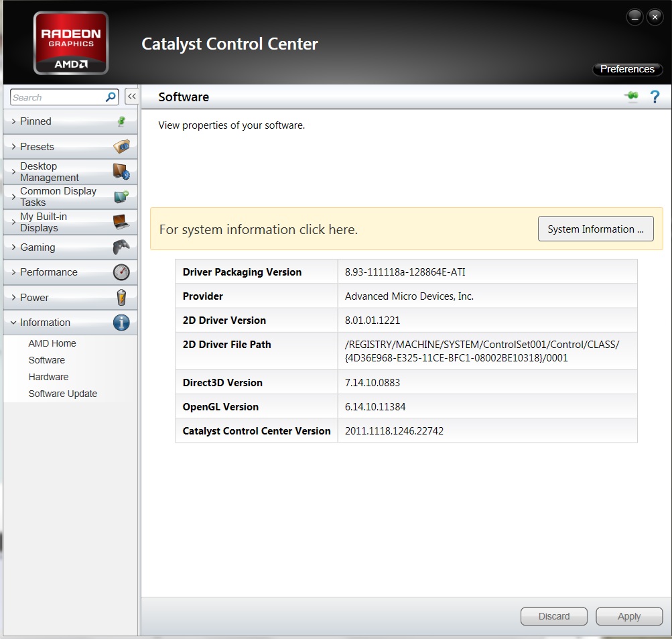Click the OpenGL Version label
672x639 pixels.
pos(220,406)
